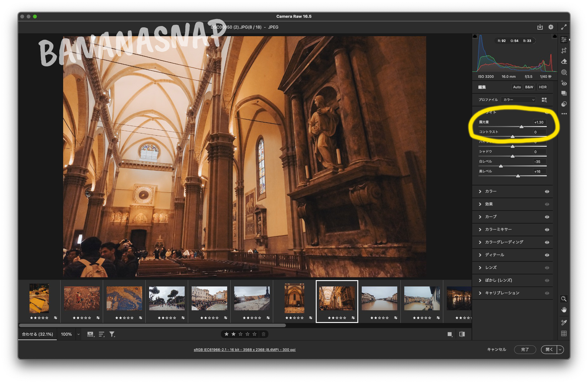
Task: Toggle visibility eye for カラー panel
Action: point(547,191)
